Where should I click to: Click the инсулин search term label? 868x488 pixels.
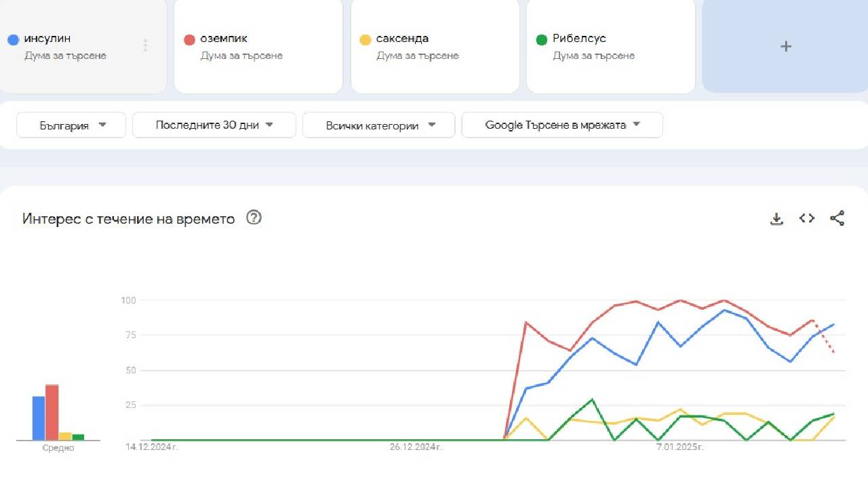pyautogui.click(x=46, y=39)
